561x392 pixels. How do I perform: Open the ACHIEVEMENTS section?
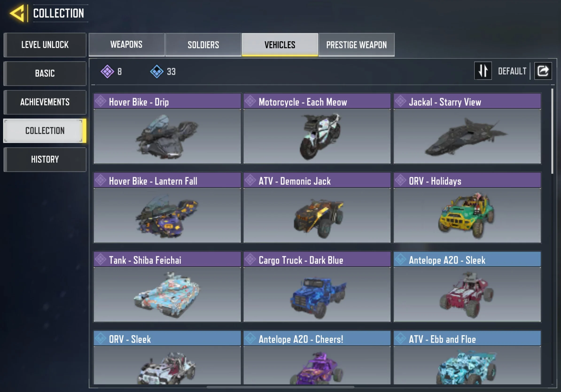45,102
